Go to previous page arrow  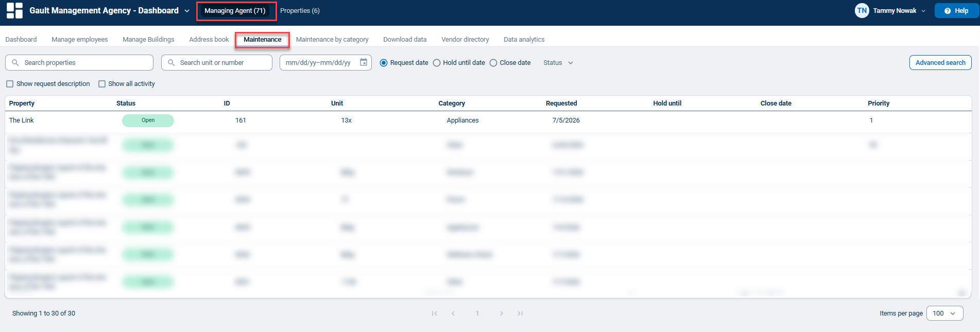453,313
